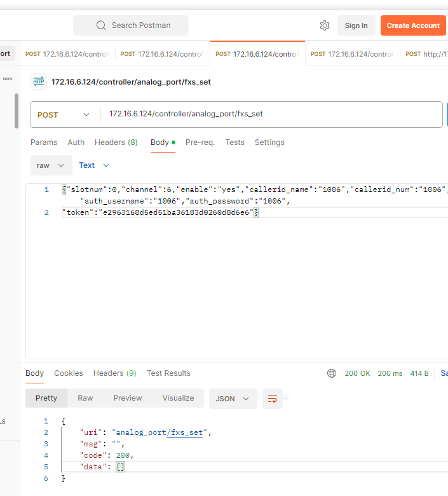
Task: Open the settings gear icon
Action: [x=324, y=25]
